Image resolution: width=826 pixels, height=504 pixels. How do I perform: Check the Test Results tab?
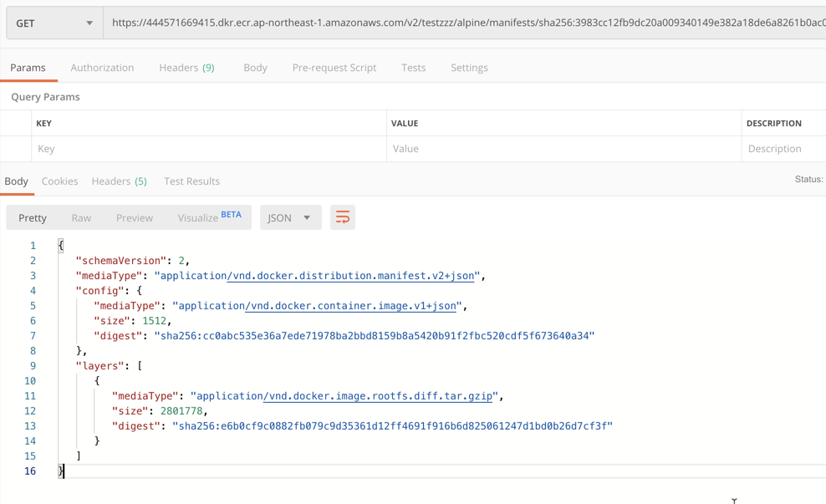tap(190, 181)
